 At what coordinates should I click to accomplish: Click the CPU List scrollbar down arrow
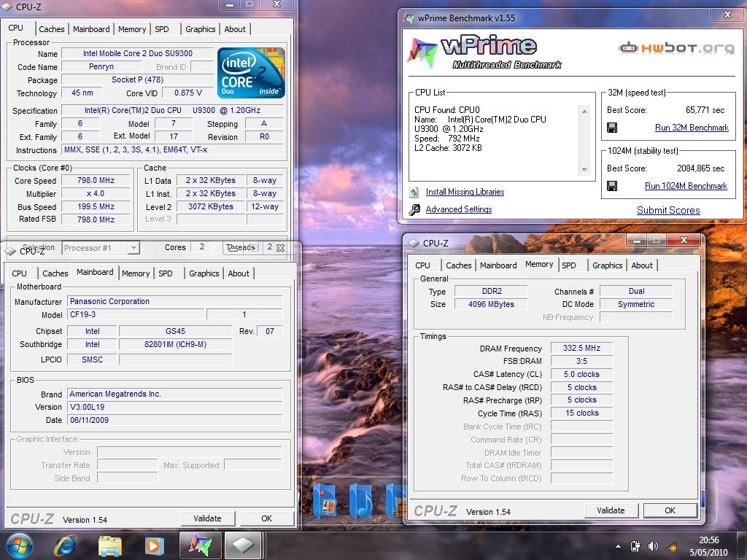[584, 170]
